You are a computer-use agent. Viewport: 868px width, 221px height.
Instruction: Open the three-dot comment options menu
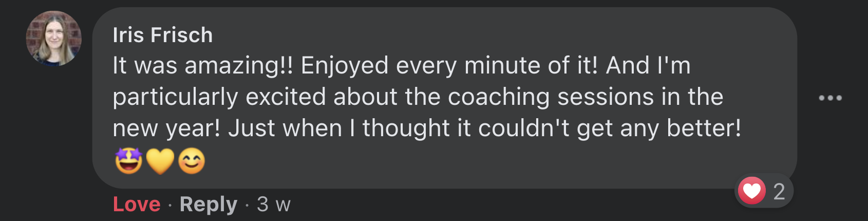pyautogui.click(x=830, y=98)
